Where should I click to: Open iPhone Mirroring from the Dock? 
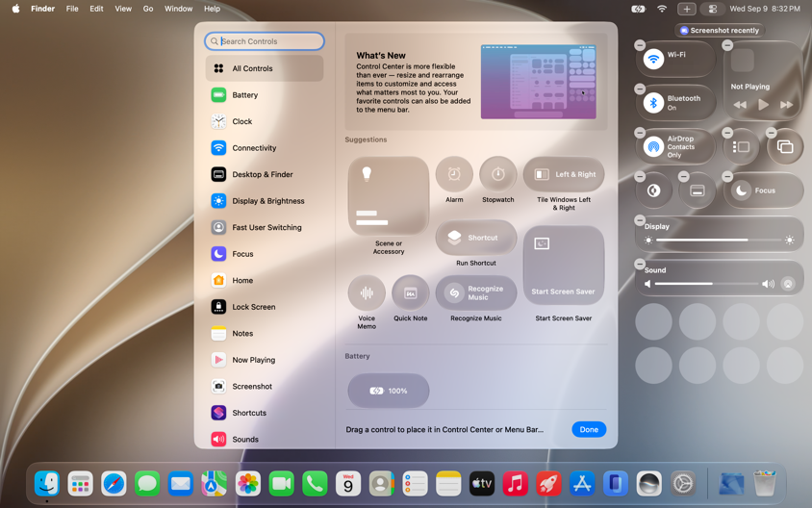[x=615, y=484]
